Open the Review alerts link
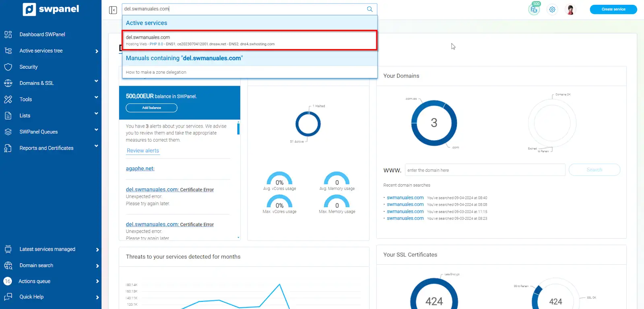This screenshot has width=644, height=309. (x=143, y=150)
